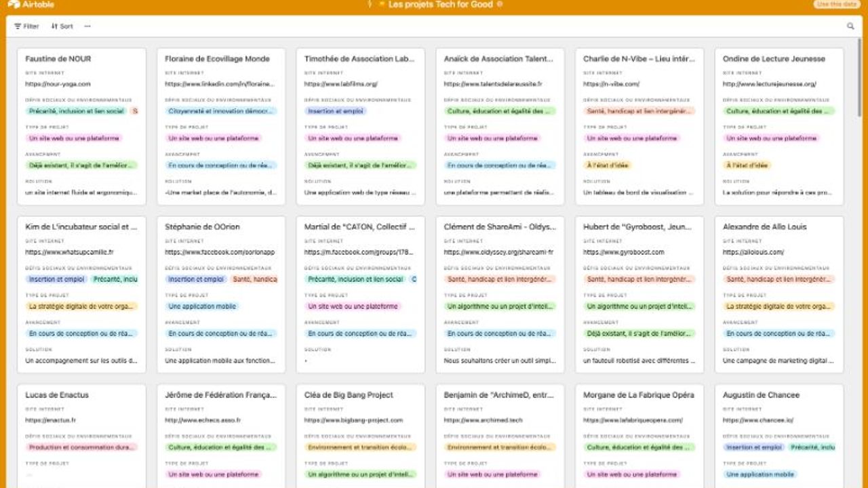868x488 pixels.
Task: Click the search magnifier icon
Action: [850, 26]
